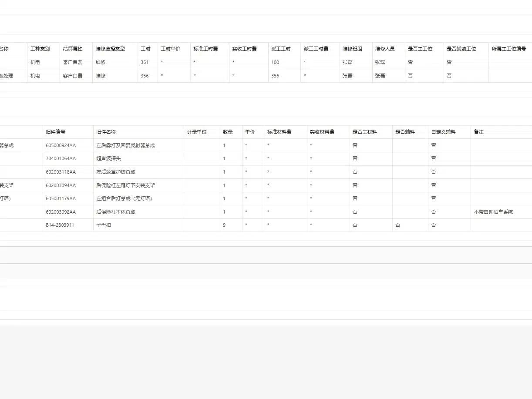Click quantity 9 in 子母扣 row

(x=224, y=225)
